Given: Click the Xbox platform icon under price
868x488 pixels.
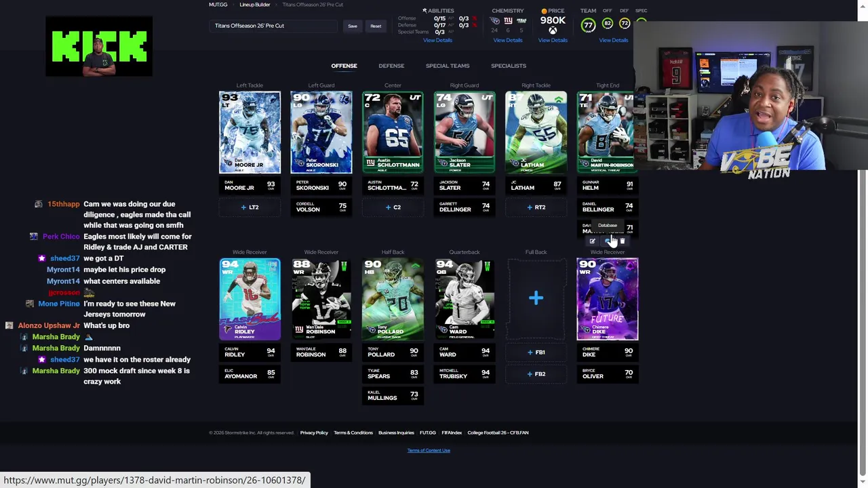Looking at the screenshot, I should click(x=553, y=30).
